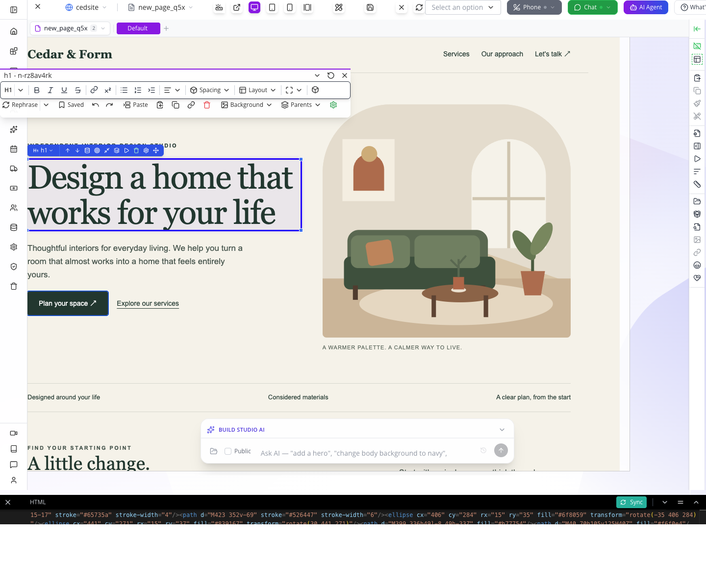The image size is (706, 588).
Task: Undo the last edit
Action: pyautogui.click(x=96, y=105)
